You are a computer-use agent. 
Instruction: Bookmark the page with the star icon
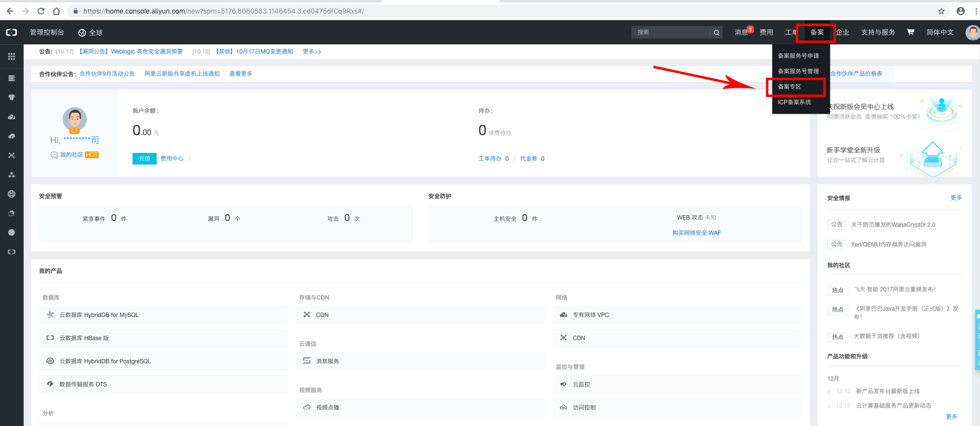click(x=941, y=11)
